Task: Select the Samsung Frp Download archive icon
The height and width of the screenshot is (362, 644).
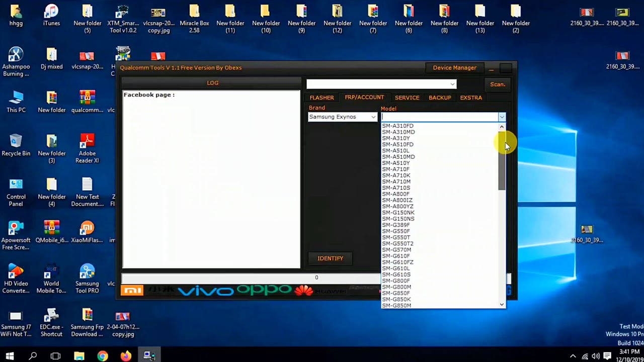Action: [87, 322]
